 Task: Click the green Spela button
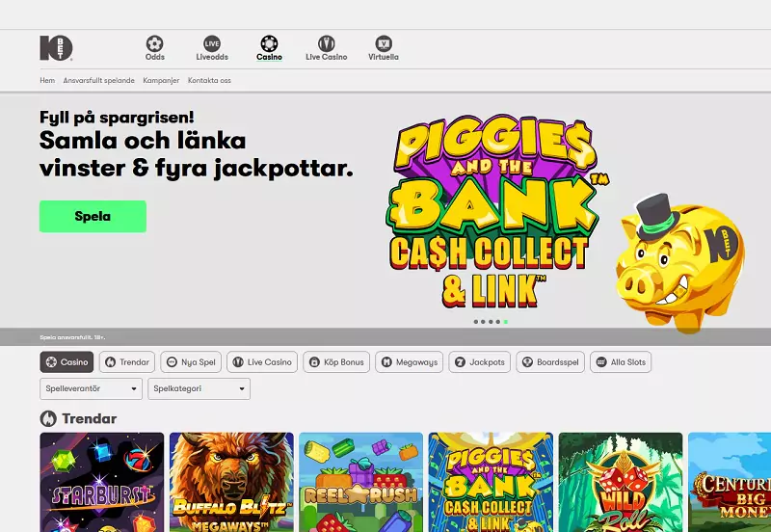click(93, 216)
